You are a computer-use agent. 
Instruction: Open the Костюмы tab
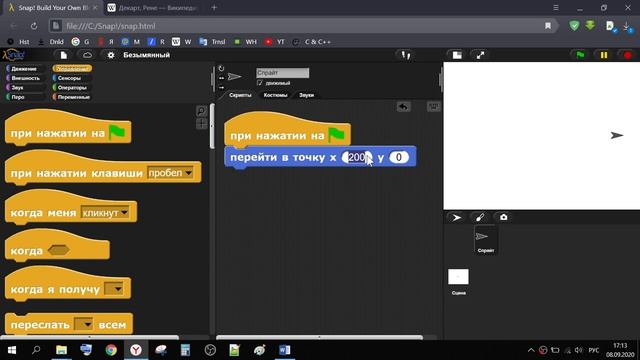(276, 95)
